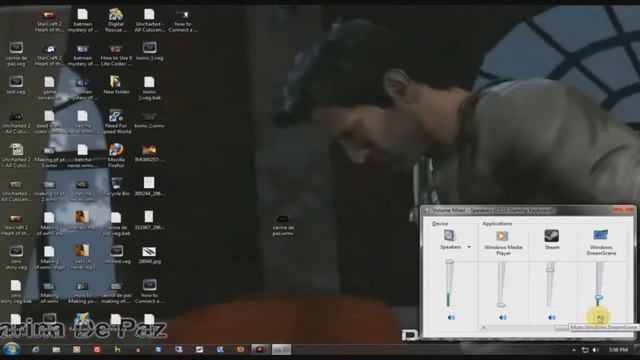Adjust Windows Media Player volume slider
This screenshot has height=360, width=640.
(501, 304)
